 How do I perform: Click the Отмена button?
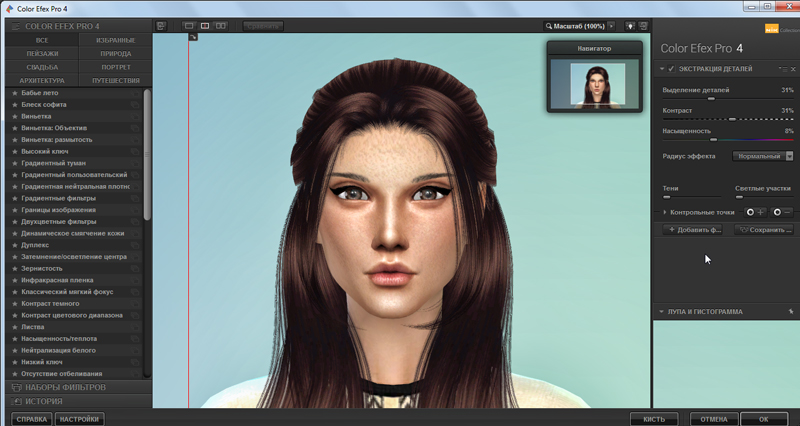714,419
